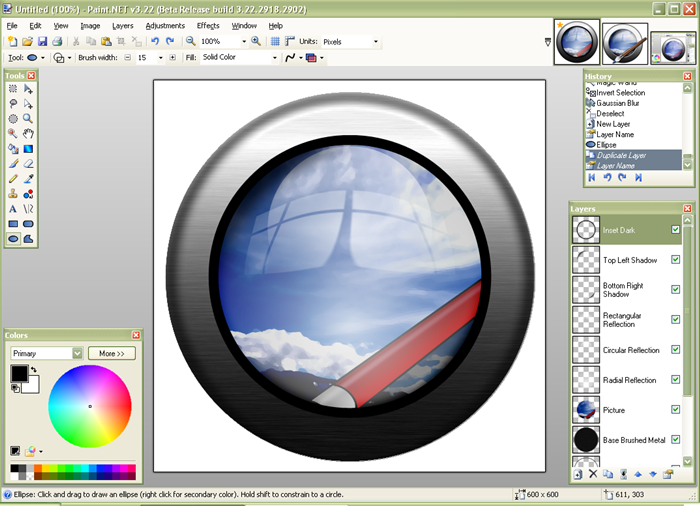Screen dimensions: 700x506
Task: Click Delete Layer X button in Layers
Action: pyautogui.click(x=593, y=474)
